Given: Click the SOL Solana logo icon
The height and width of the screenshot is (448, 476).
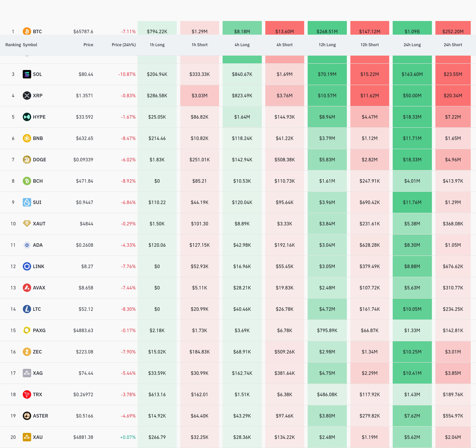Looking at the screenshot, I should [x=27, y=74].
